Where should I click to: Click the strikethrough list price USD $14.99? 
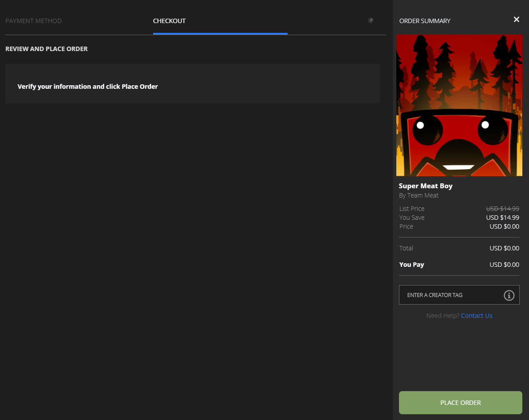pyautogui.click(x=502, y=209)
